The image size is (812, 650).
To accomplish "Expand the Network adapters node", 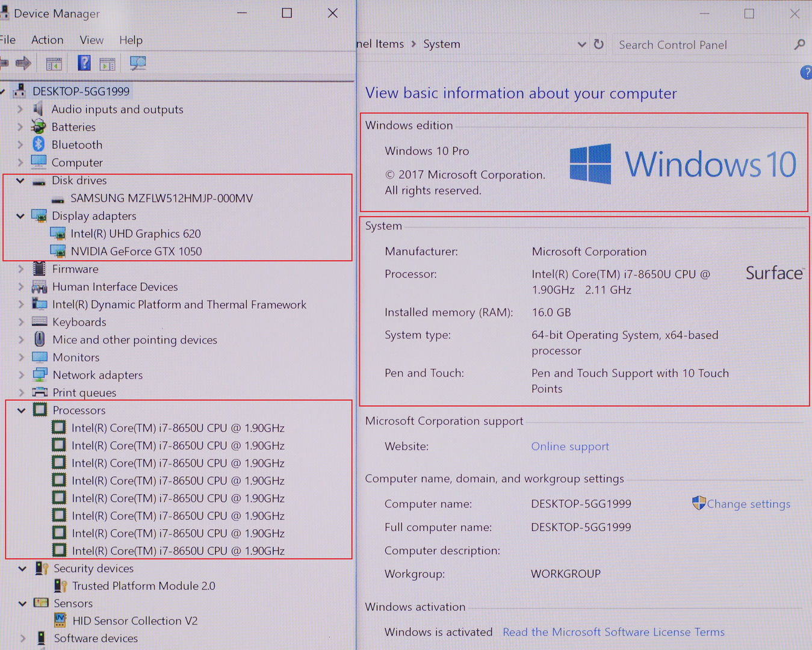I will pyautogui.click(x=22, y=375).
